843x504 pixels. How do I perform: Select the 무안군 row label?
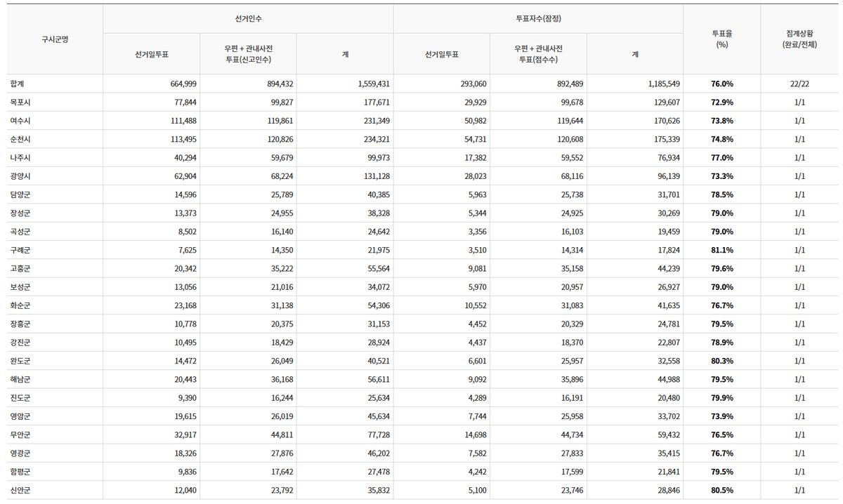20,435
